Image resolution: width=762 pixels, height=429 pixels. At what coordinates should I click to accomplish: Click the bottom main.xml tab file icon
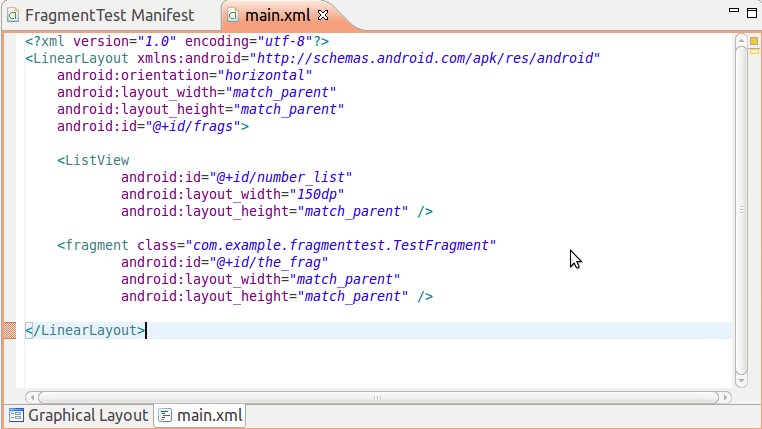(165, 416)
